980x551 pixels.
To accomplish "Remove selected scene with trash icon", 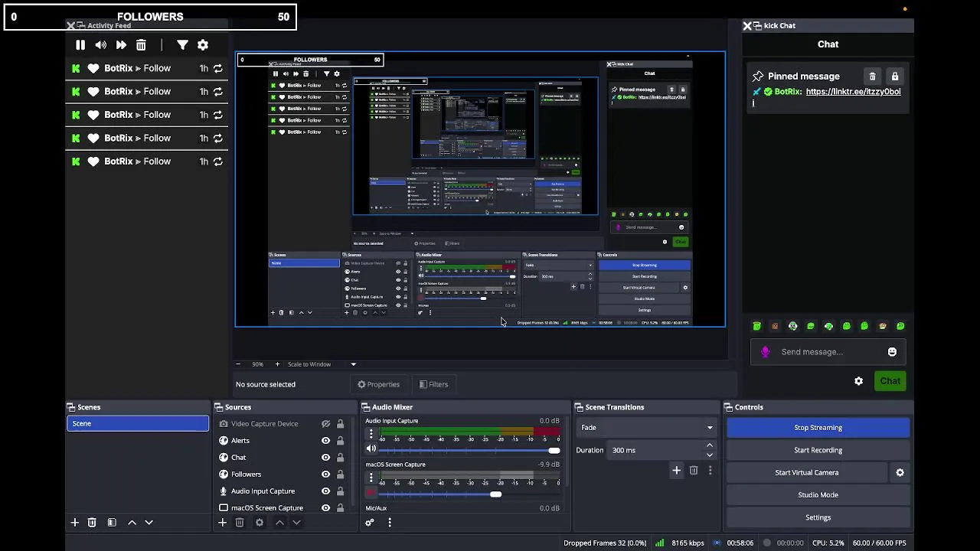I will tap(92, 523).
